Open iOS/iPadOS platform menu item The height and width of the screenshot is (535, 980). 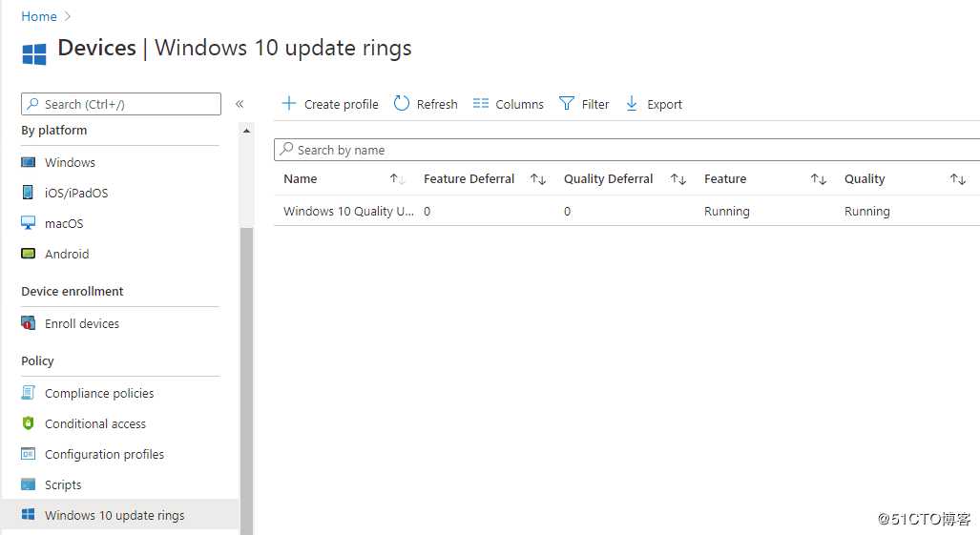tap(76, 193)
